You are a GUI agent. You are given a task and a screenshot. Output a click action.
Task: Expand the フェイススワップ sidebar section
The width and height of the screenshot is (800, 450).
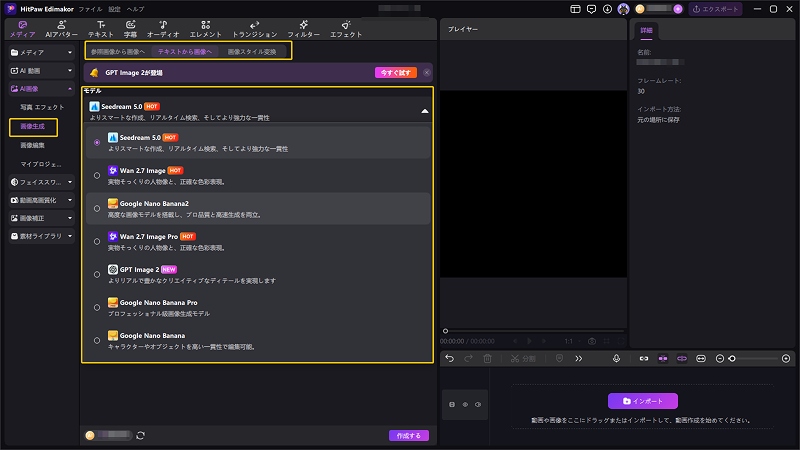(41, 182)
